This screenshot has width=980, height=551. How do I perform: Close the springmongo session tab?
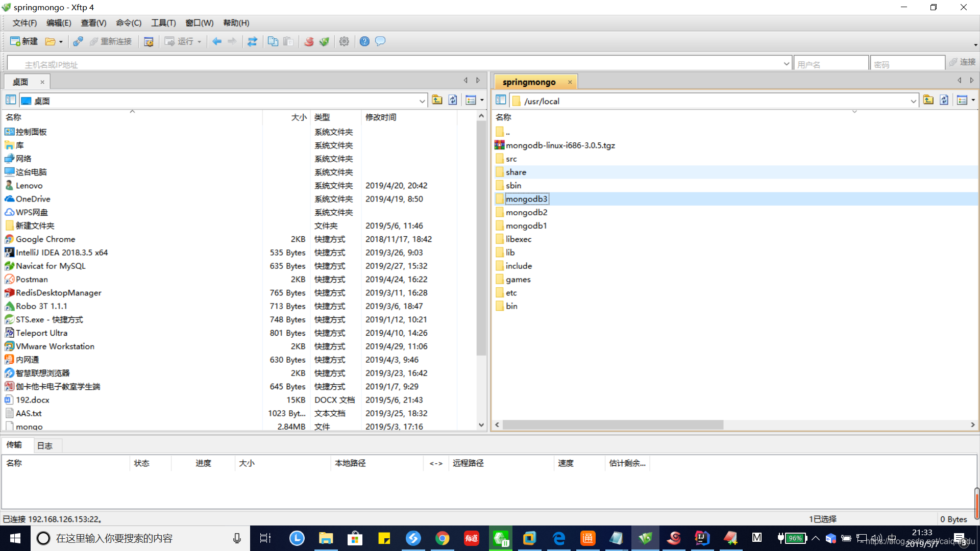[570, 82]
